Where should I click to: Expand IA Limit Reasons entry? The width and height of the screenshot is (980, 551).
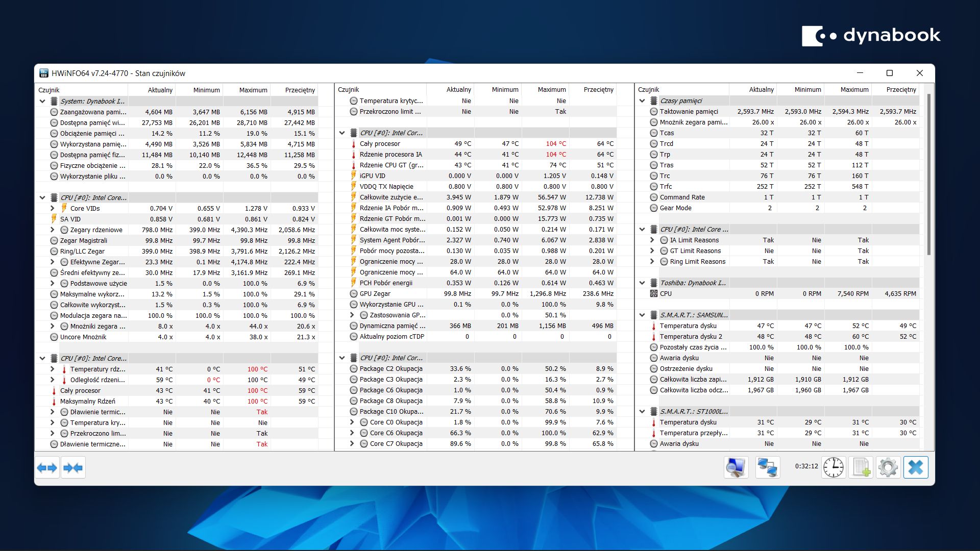(x=652, y=240)
